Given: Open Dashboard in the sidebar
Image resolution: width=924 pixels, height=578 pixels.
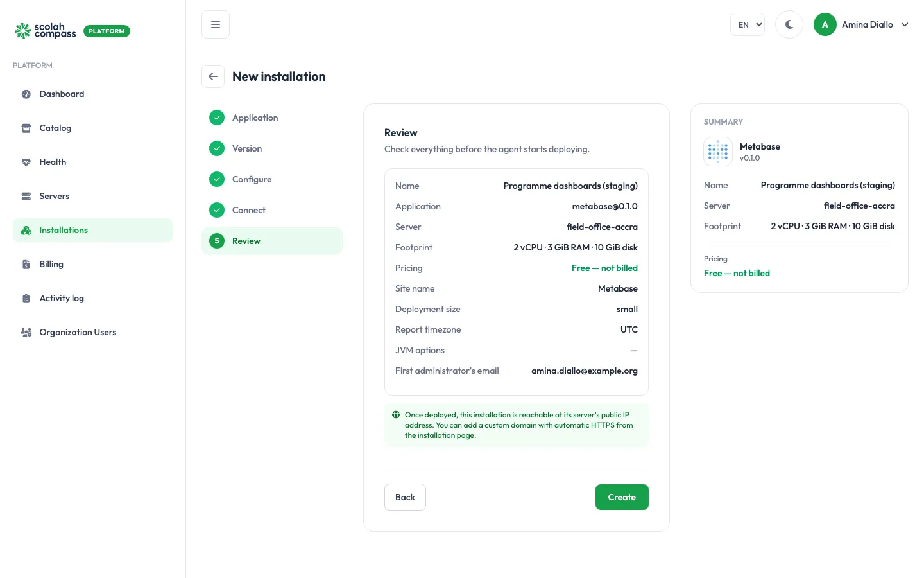Looking at the screenshot, I should (x=93, y=94).
